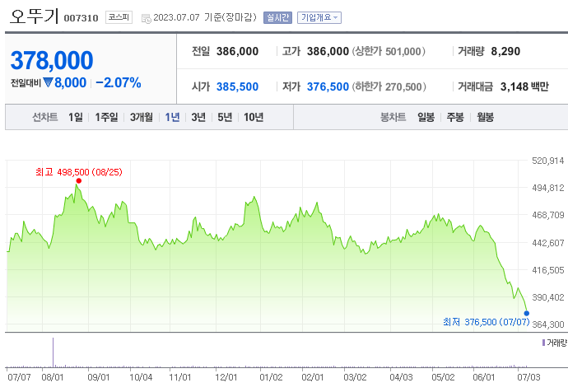Click the down arrow next to 8,000

coord(48,82)
